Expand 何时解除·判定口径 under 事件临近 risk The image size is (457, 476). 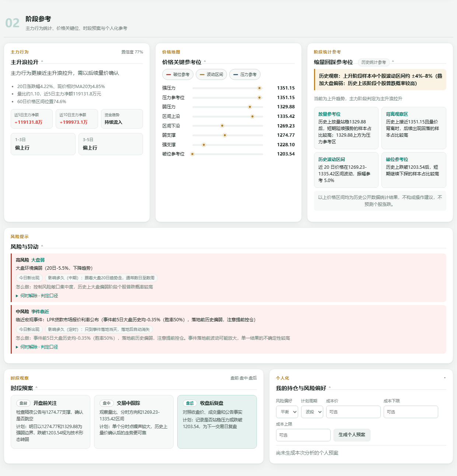point(37,347)
